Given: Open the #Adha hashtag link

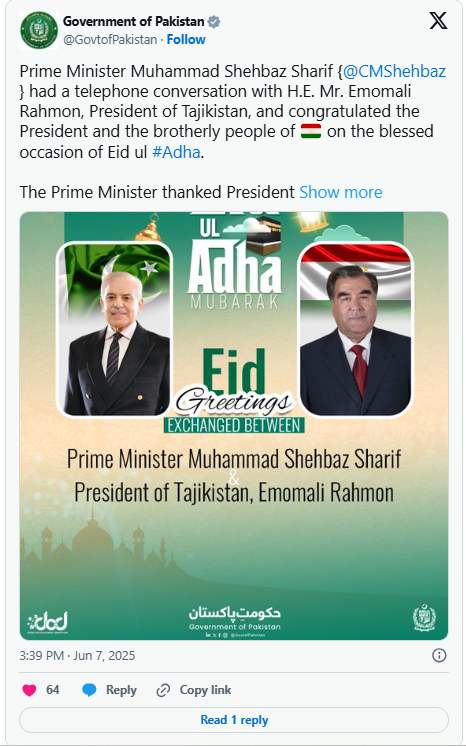Looking at the screenshot, I should coord(176,152).
